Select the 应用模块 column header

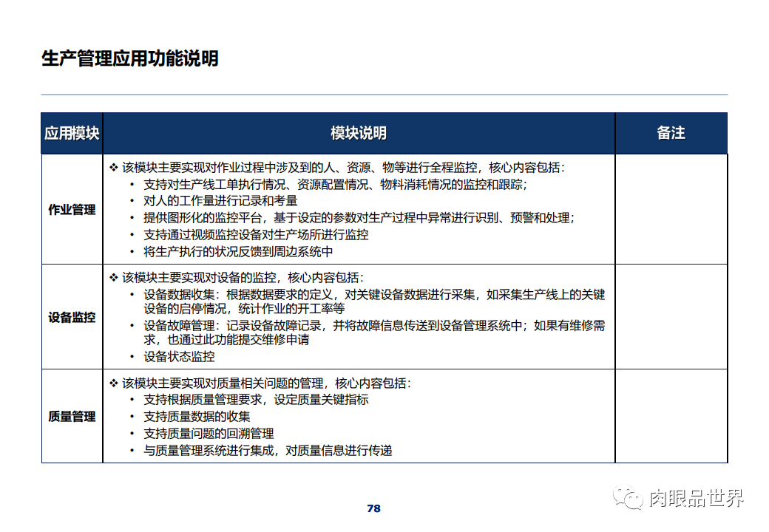72,133
